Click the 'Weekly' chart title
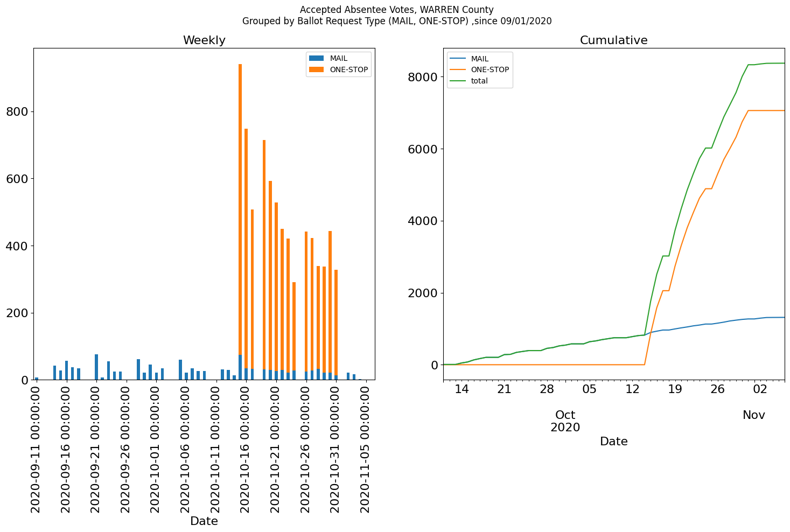The height and width of the screenshot is (532, 790). pos(204,40)
